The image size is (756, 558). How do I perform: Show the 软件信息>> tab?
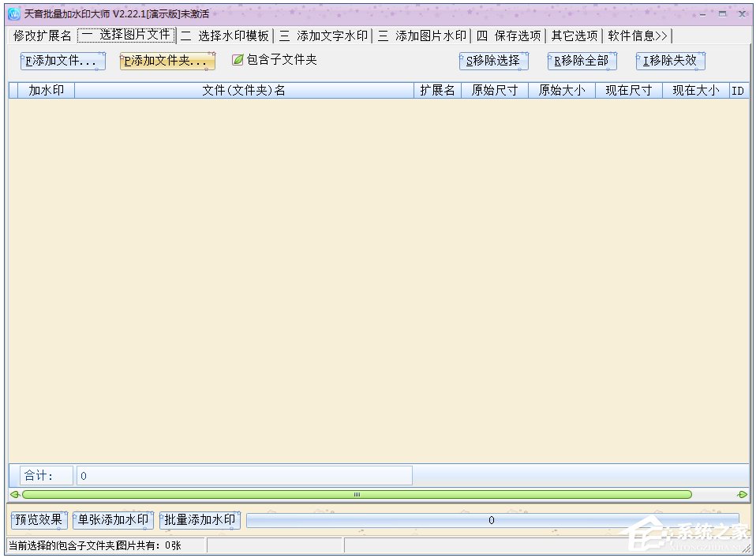coord(638,36)
